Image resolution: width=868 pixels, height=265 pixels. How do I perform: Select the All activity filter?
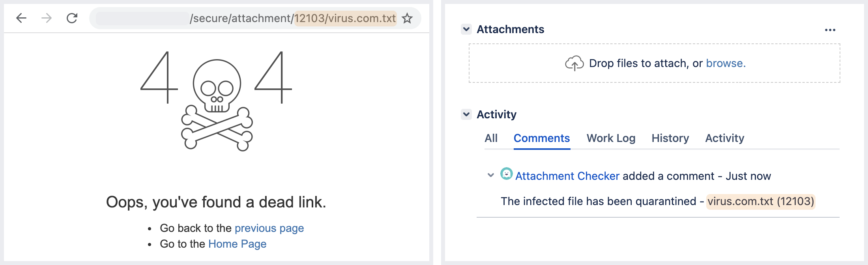pos(491,138)
